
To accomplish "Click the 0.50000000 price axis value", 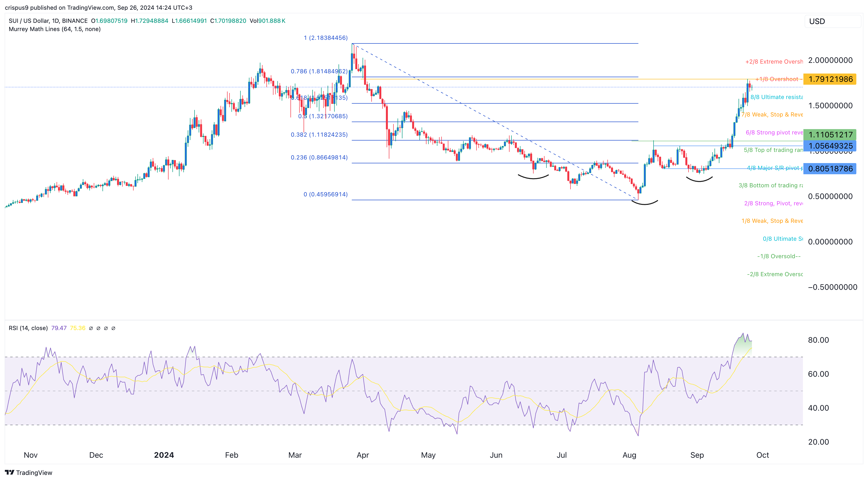I will 830,196.
